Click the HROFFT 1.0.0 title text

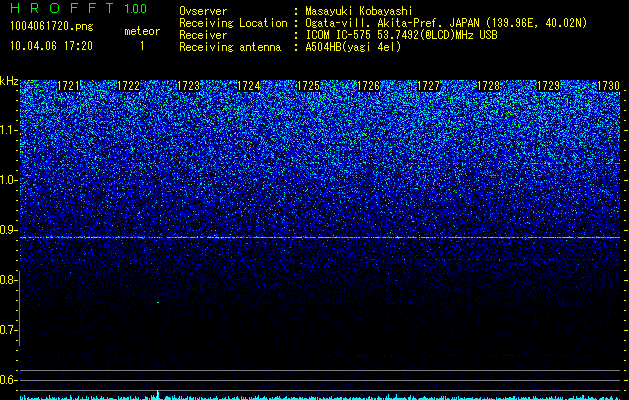click(79, 8)
